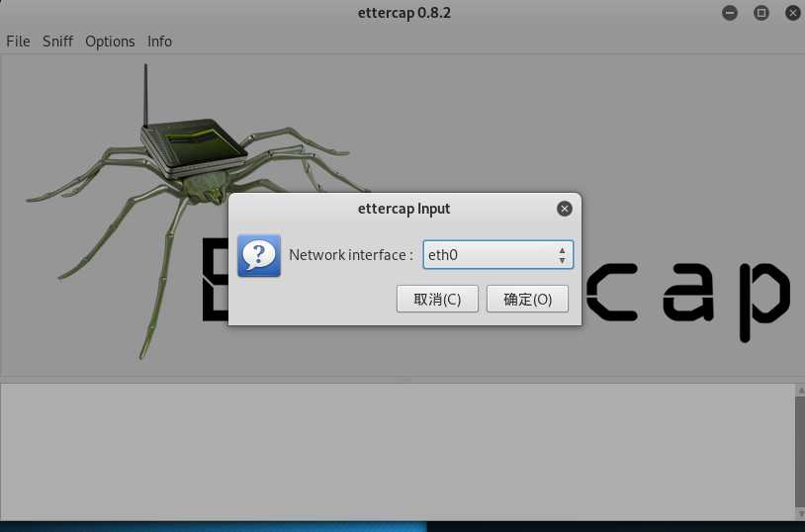Click the 'ettercap 0.8.2' window title
The image size is (805, 532).
pyautogui.click(x=404, y=13)
